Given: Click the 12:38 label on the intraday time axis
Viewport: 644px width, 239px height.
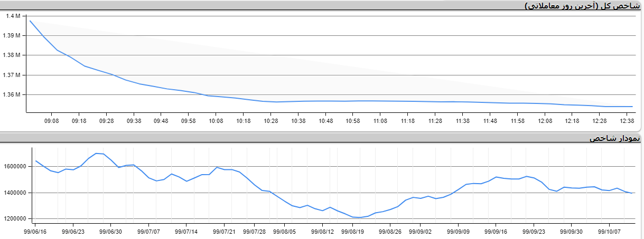Looking at the screenshot, I should pyautogui.click(x=627, y=121).
